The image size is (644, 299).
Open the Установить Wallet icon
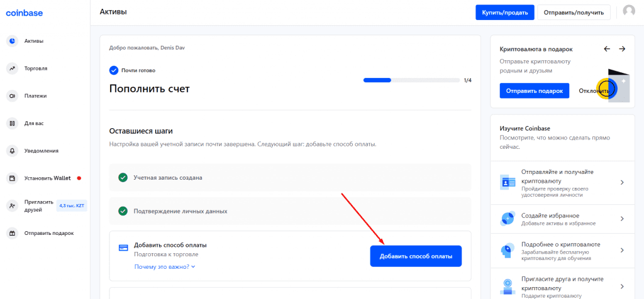[13, 178]
